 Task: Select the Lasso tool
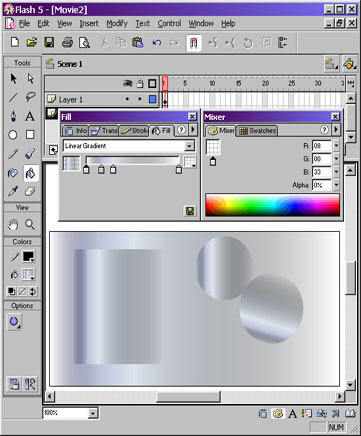[x=30, y=97]
